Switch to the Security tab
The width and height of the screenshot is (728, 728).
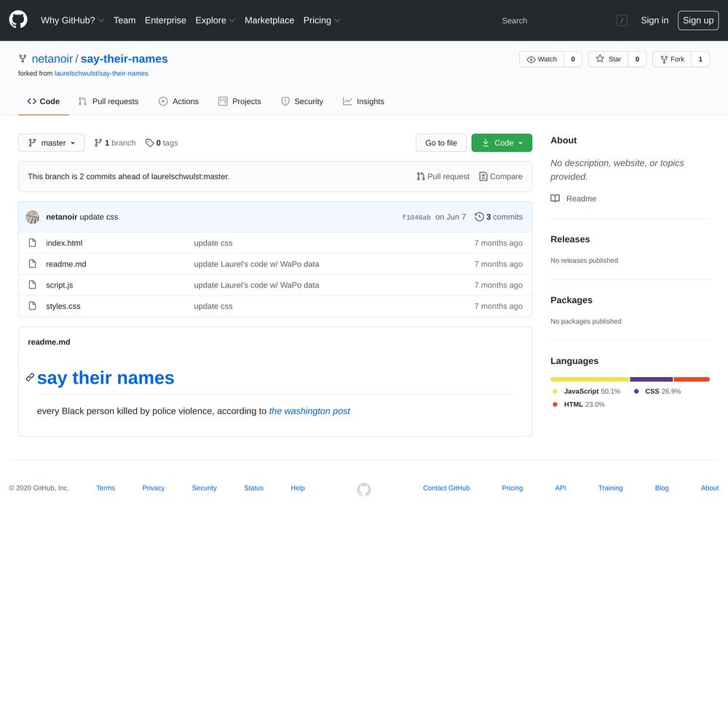302,101
